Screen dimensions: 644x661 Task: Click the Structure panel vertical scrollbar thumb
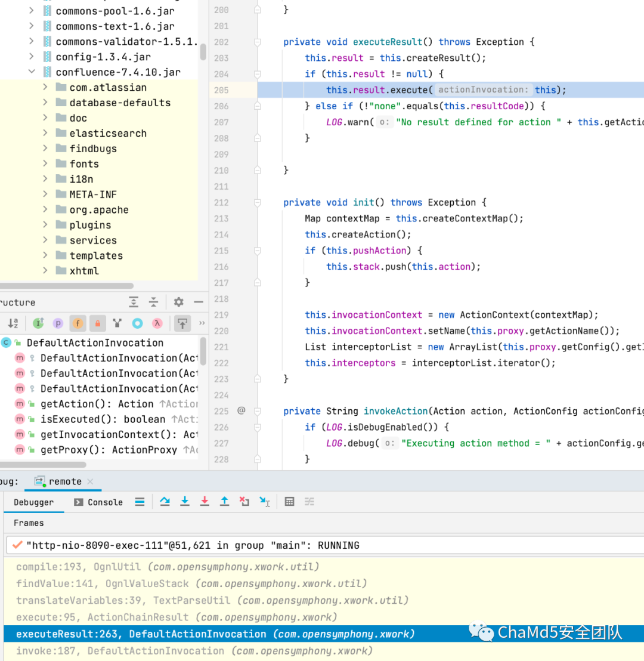tap(203, 350)
